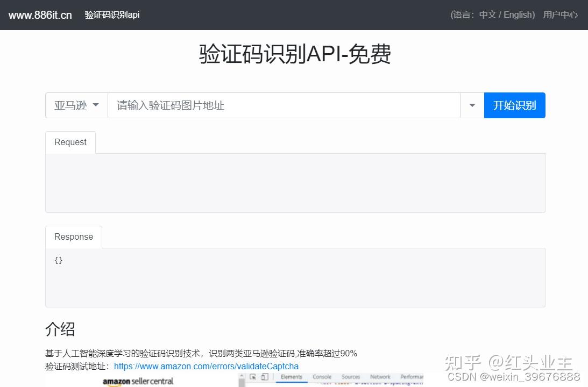
Task: Click the 验证码识别API-免费 page title
Action: (x=295, y=54)
